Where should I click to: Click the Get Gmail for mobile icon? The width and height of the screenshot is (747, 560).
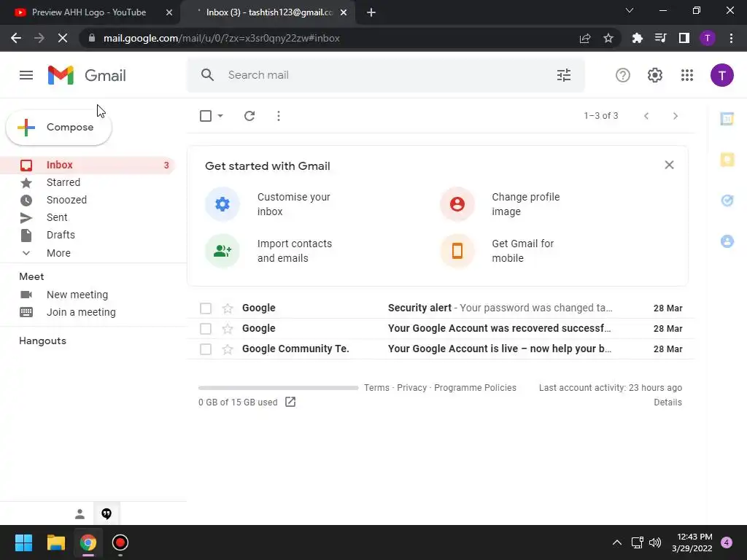(x=457, y=251)
